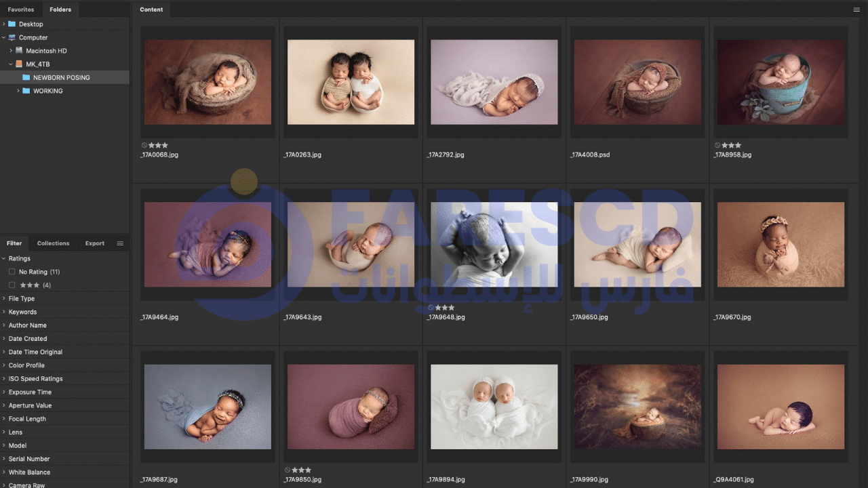Expand the Date Time Original filter

pyautogui.click(x=4, y=352)
